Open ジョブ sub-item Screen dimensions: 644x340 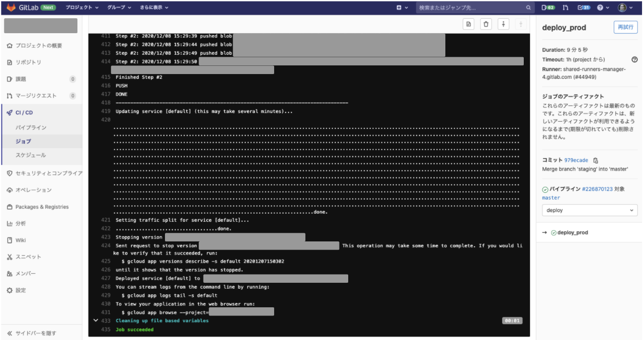coord(23,141)
